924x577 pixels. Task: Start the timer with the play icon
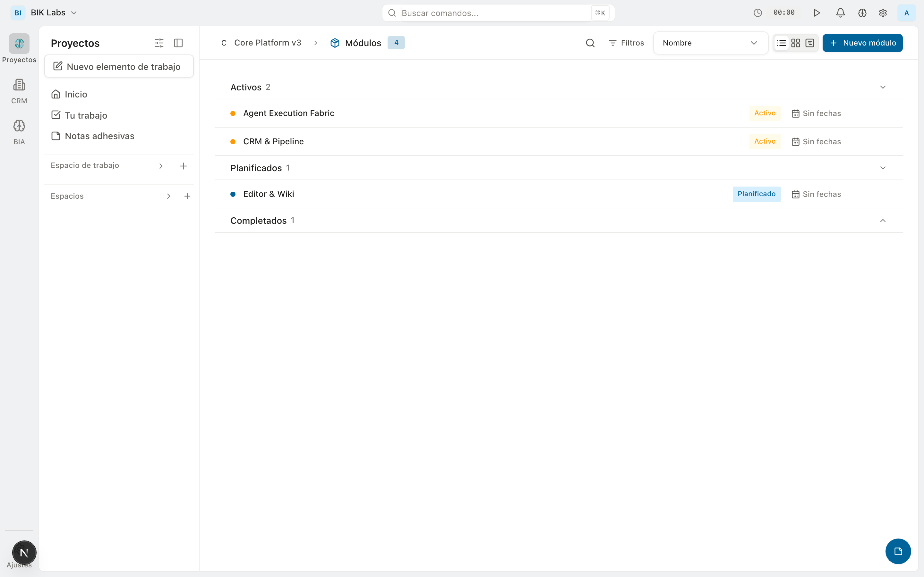[x=817, y=13]
